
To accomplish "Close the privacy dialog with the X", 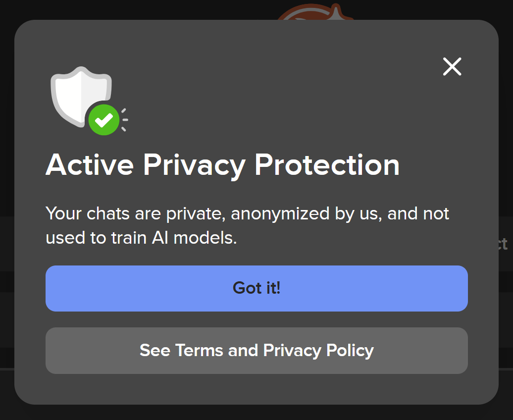I will tap(452, 66).
